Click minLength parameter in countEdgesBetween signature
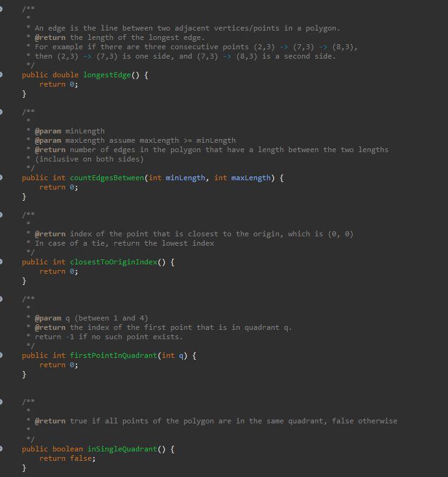Viewport: 448px width, 477px height. click(x=185, y=178)
